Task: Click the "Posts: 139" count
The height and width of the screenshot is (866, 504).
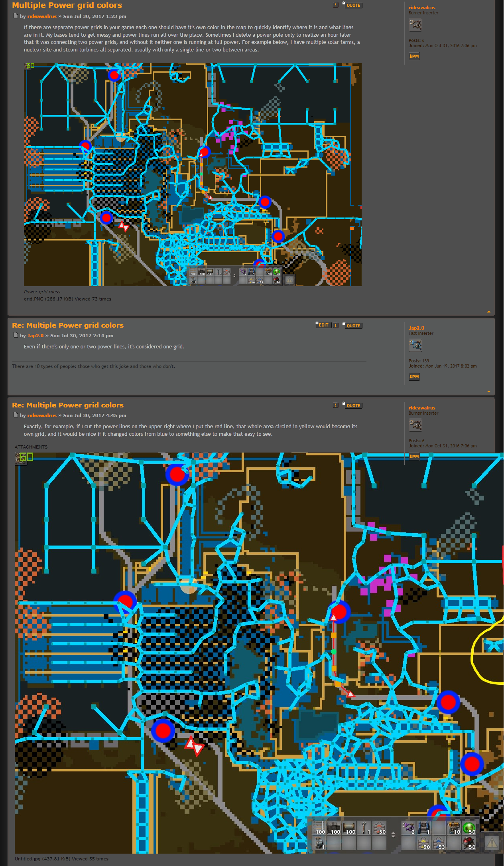Action: pyautogui.click(x=419, y=361)
